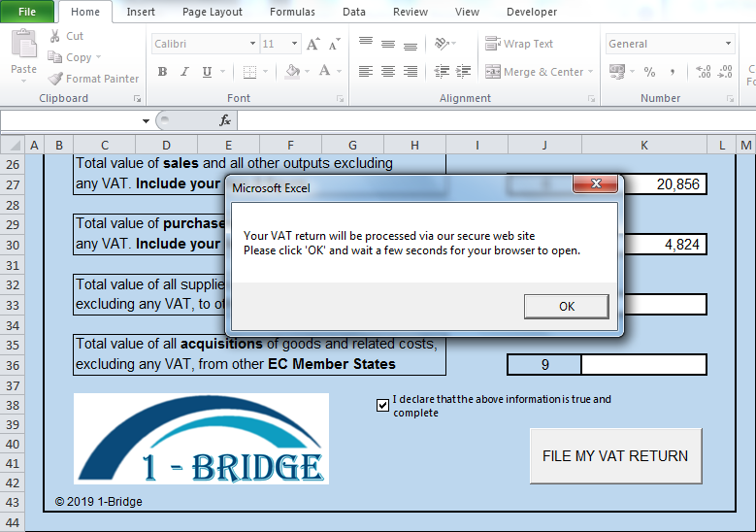Screen dimensions: 756x532
Task: Set top vertical alignment
Action: tap(366, 44)
